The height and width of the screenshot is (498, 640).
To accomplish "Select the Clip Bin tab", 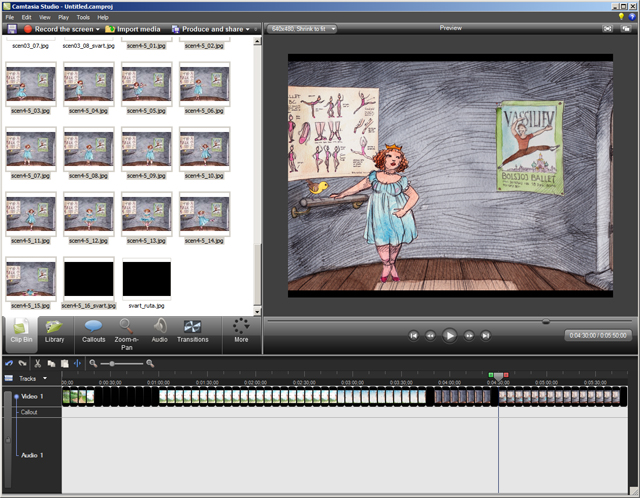I will (21, 333).
